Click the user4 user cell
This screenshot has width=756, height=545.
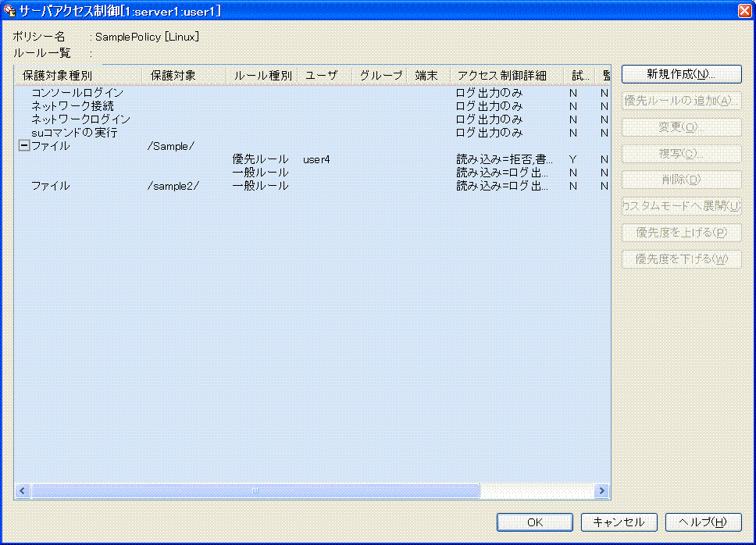click(316, 159)
